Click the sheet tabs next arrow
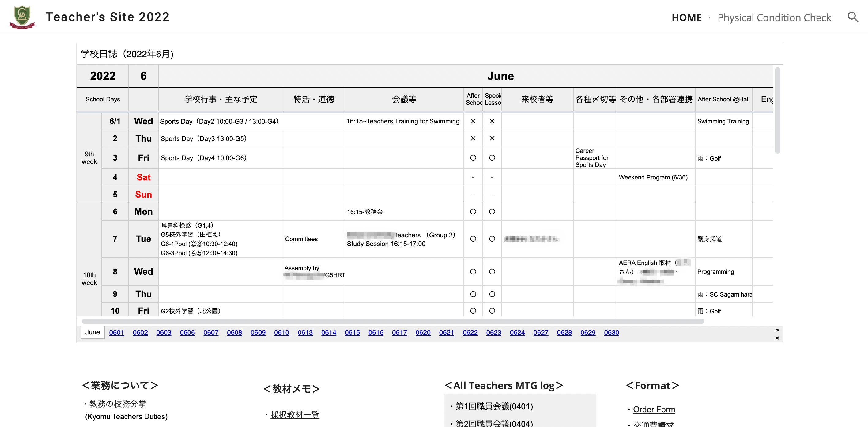The width and height of the screenshot is (868, 427). pyautogui.click(x=777, y=330)
